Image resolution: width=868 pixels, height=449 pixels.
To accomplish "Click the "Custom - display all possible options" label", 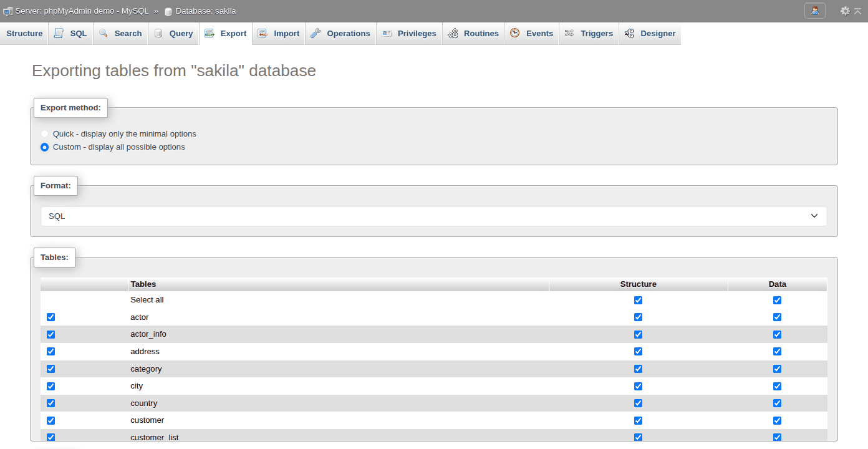I will tap(119, 147).
